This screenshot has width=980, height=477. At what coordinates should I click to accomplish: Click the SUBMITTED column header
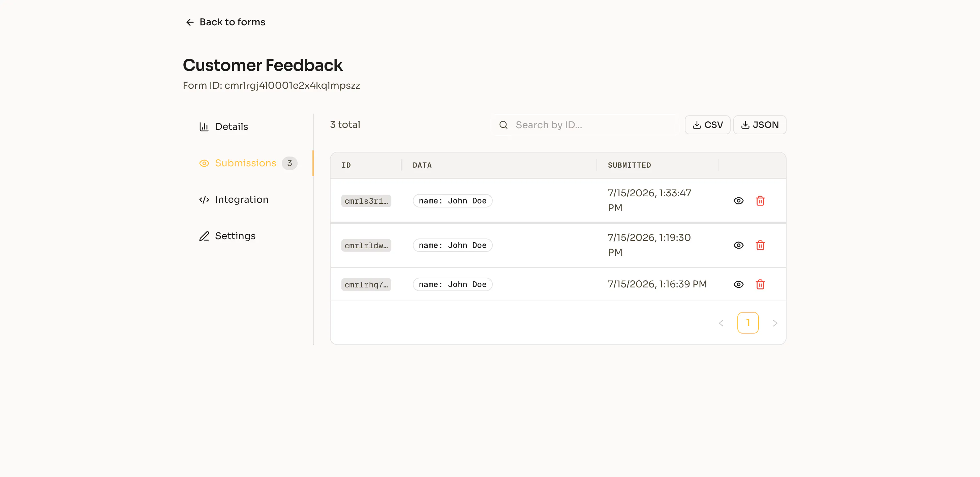(x=629, y=165)
